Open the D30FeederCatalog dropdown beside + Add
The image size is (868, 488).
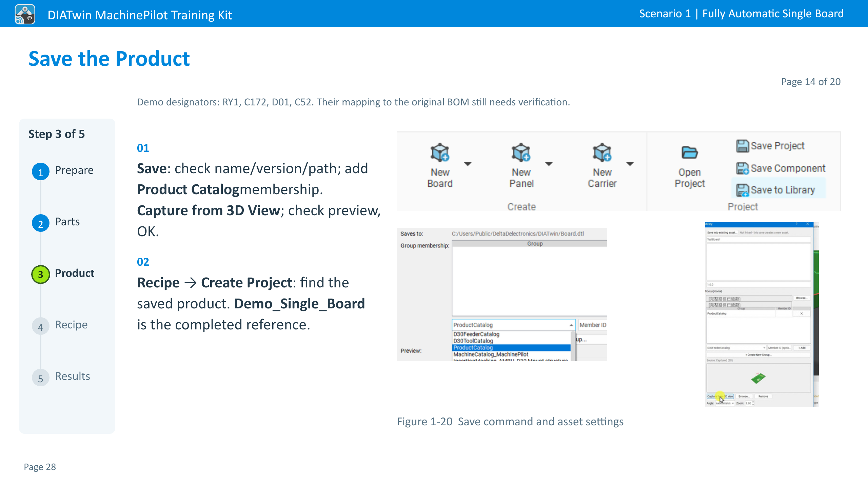[x=736, y=348]
